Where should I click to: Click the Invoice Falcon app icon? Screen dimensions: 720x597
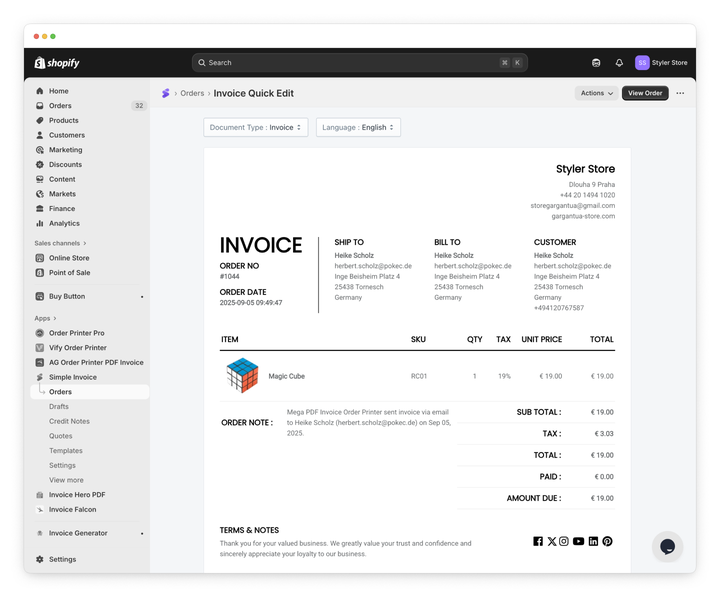click(40, 509)
